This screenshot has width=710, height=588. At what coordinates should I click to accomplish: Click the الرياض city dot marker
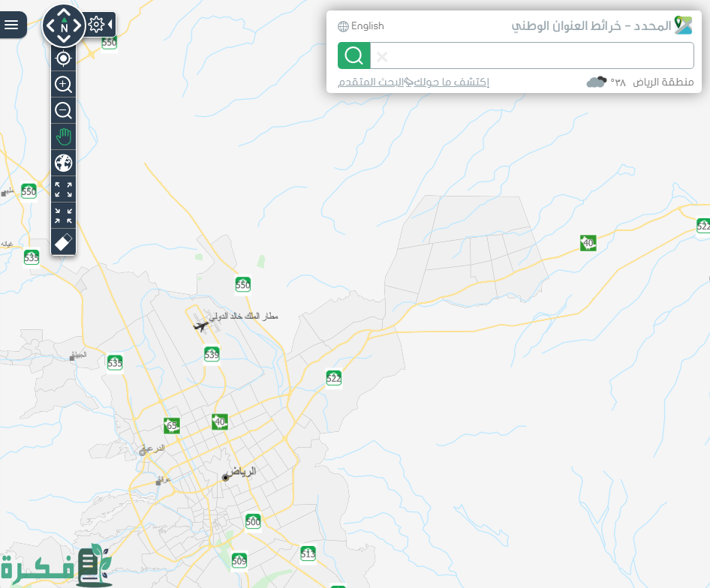pyautogui.click(x=225, y=478)
